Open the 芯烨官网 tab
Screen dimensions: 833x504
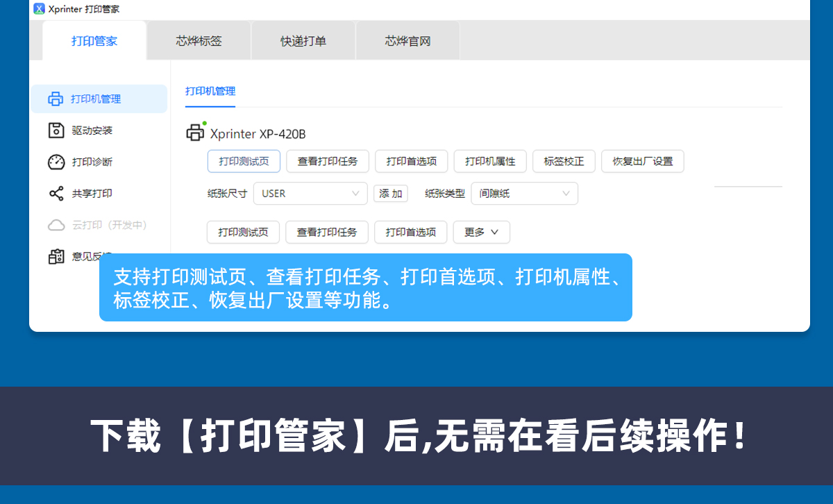[408, 41]
